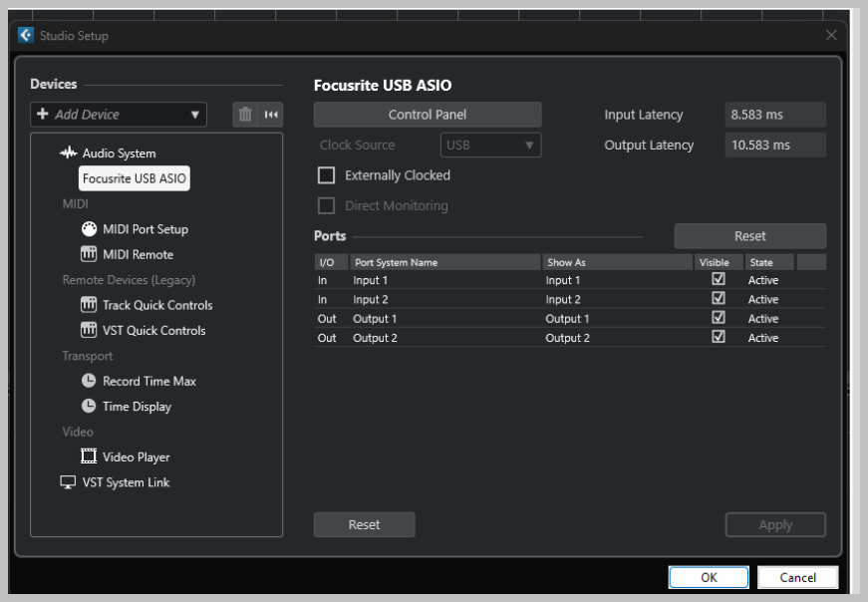Select VST Quick Controls entry
This screenshot has height=602, width=868.
[x=153, y=330]
